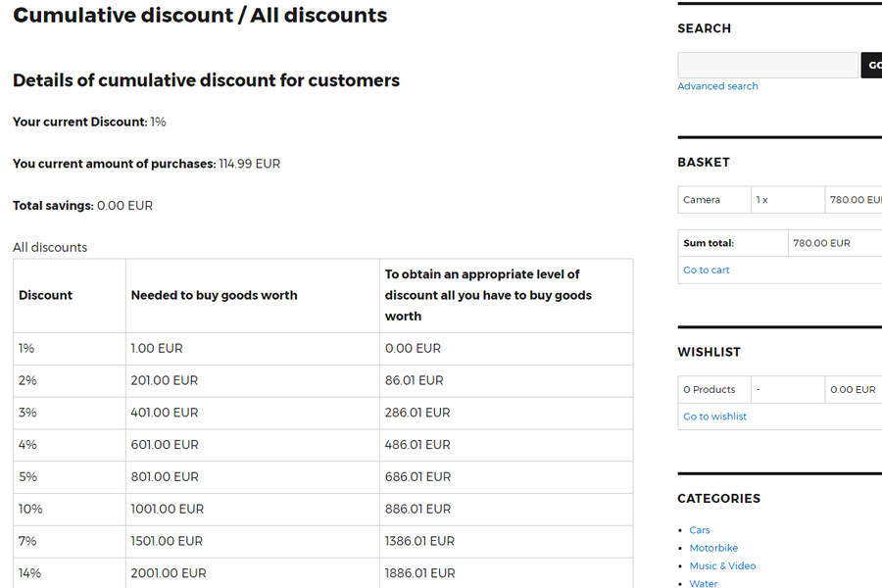Open the Go to wishlist link

click(x=714, y=416)
